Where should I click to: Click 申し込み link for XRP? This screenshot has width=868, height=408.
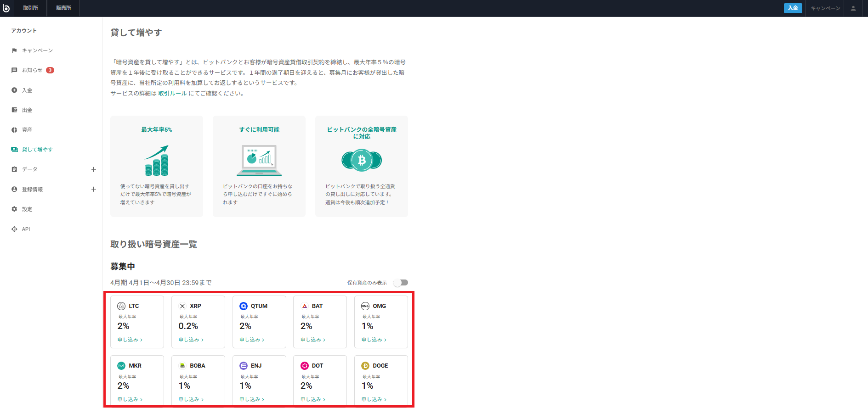coord(191,340)
